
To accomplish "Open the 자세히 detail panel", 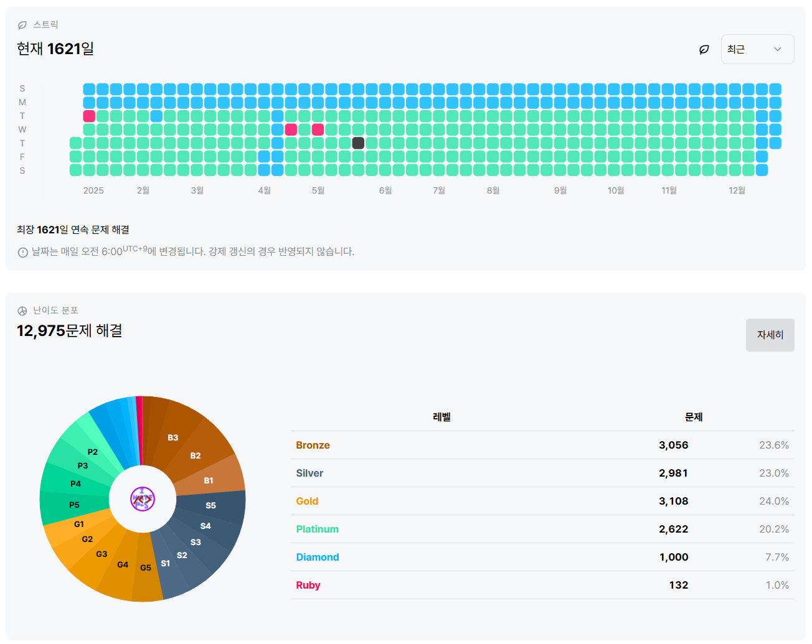I will [x=770, y=335].
